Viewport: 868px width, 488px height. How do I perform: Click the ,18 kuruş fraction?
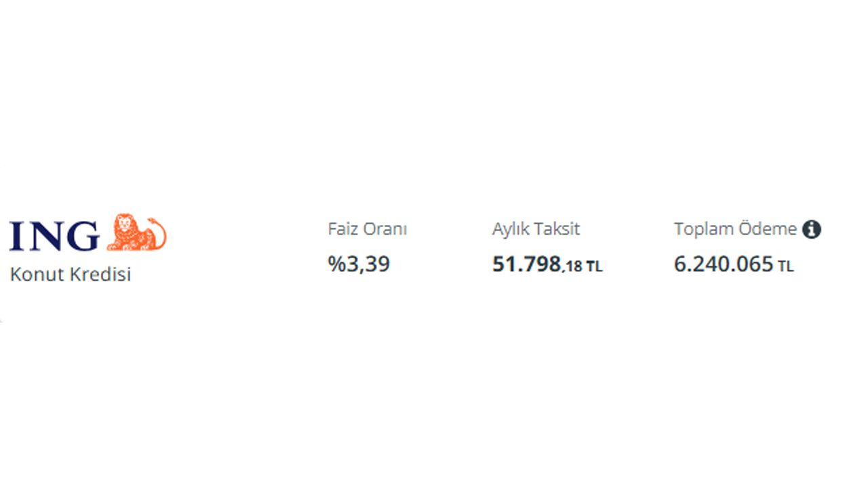(572, 266)
